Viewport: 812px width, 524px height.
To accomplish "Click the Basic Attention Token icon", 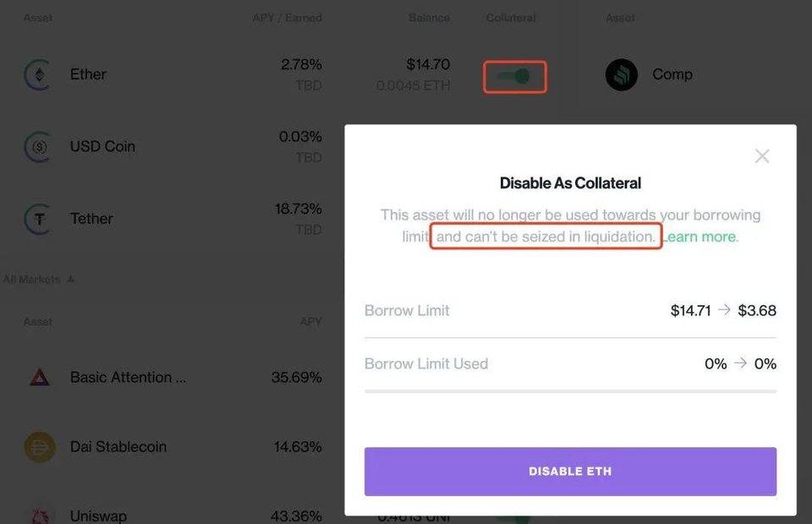I will pyautogui.click(x=40, y=378).
